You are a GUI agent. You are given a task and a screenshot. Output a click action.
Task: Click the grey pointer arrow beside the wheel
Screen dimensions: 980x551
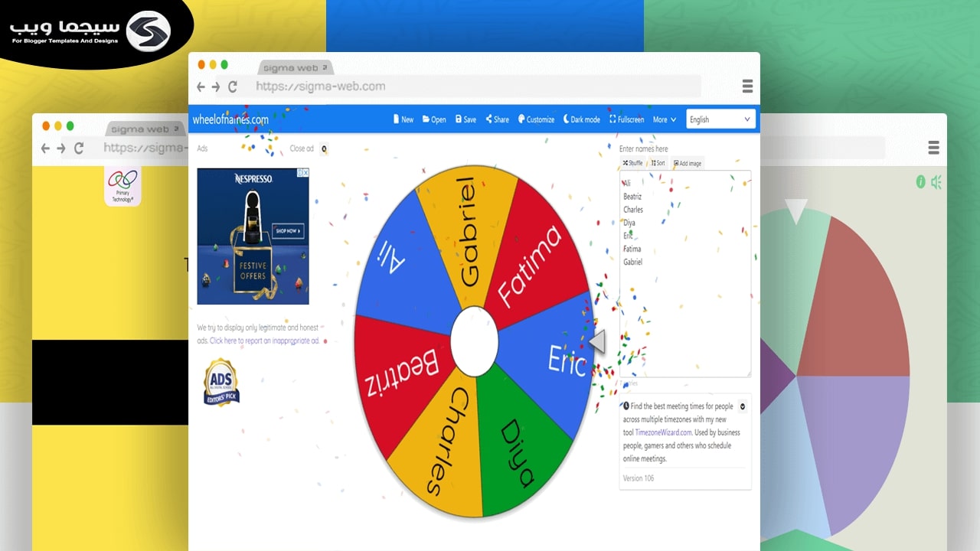click(596, 341)
